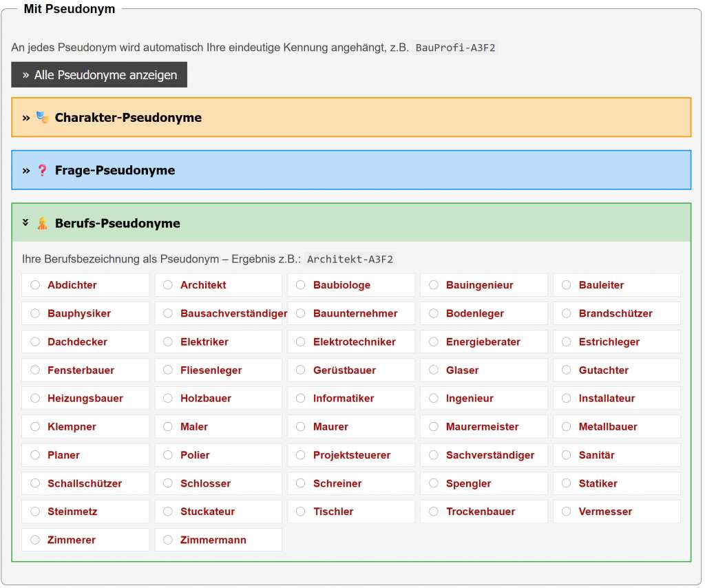Select Gutachter from the list
Viewport: 705px width, 588px height.
(566, 370)
